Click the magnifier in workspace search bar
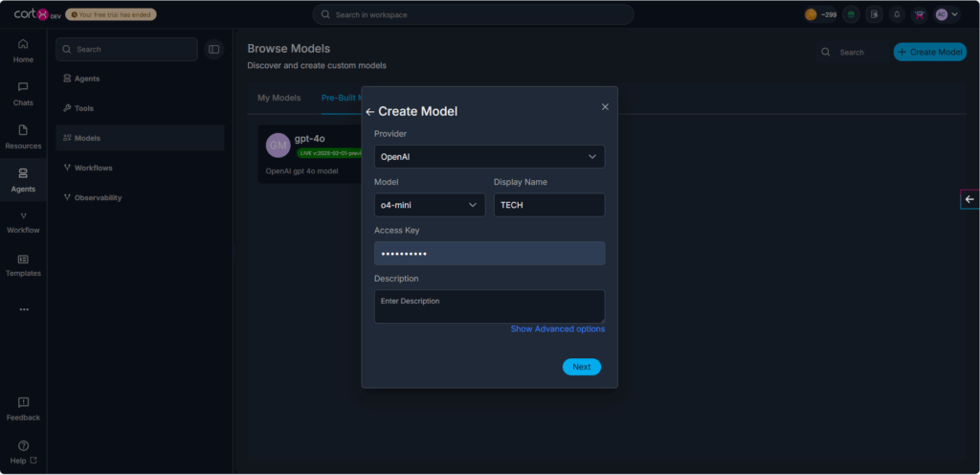Image resolution: width=980 pixels, height=475 pixels. coord(325,14)
